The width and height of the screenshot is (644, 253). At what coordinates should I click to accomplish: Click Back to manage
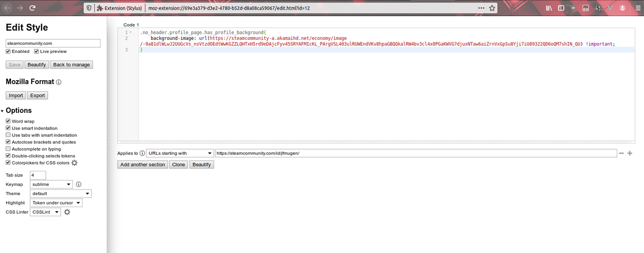tap(71, 65)
